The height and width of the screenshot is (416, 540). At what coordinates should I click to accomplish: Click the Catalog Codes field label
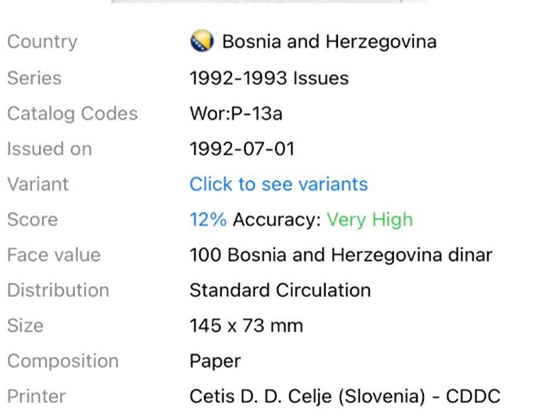pyautogui.click(x=73, y=114)
